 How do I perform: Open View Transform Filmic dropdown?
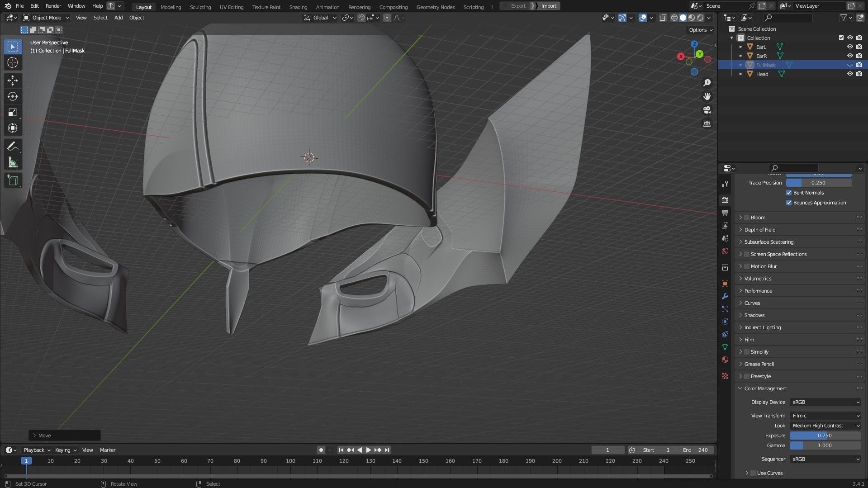point(825,416)
